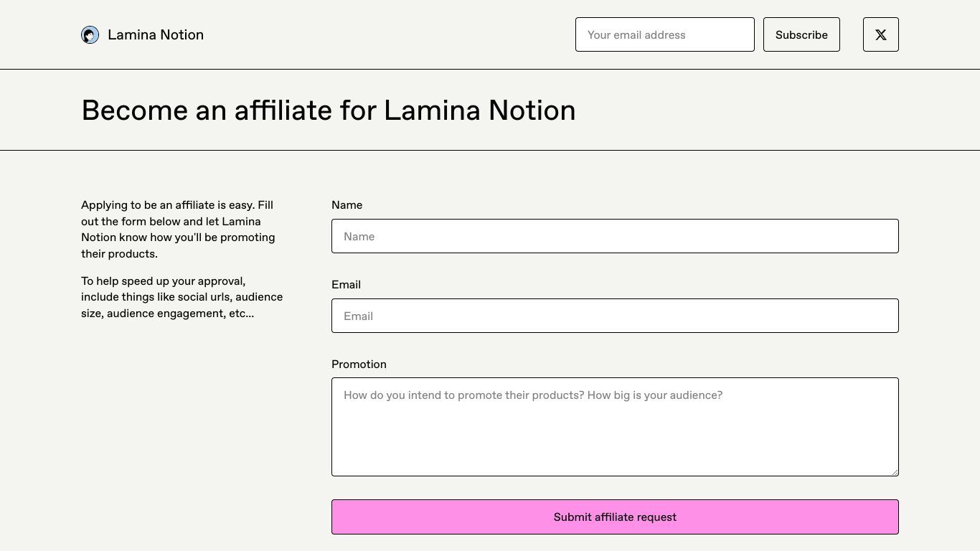Click the 'Name' placeholder text inside the first field
The height and width of the screenshot is (551, 980).
pos(359,237)
